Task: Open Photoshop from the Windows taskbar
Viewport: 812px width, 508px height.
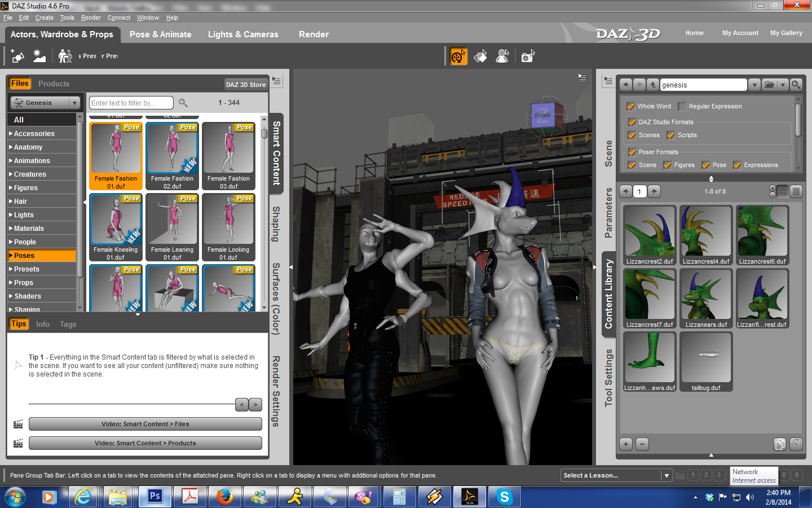Action: 155,497
